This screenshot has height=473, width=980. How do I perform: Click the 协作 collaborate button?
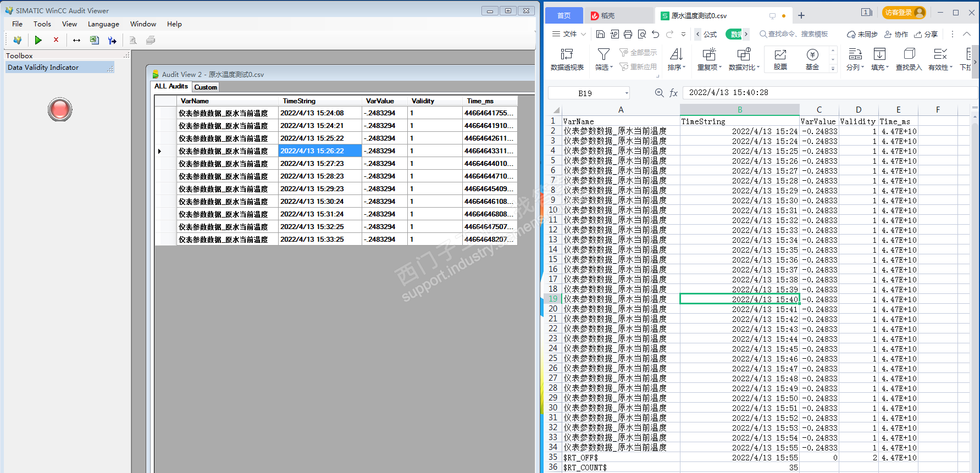point(896,34)
